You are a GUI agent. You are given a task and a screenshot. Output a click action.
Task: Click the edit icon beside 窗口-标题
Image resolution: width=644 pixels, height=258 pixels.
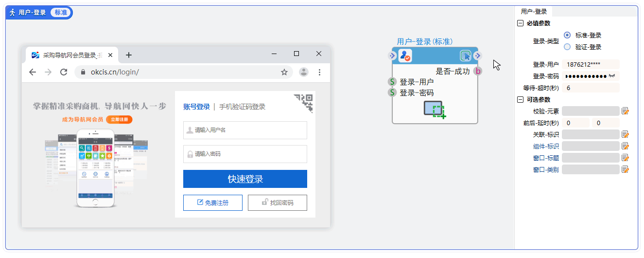626,158
